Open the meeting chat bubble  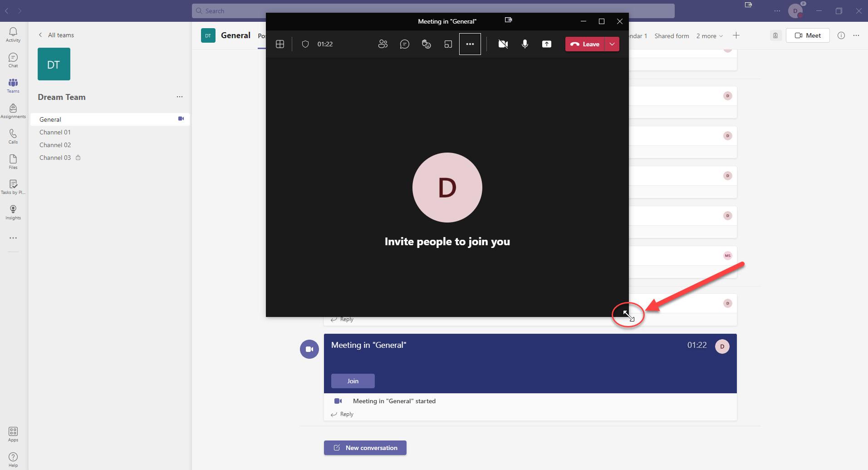(404, 44)
